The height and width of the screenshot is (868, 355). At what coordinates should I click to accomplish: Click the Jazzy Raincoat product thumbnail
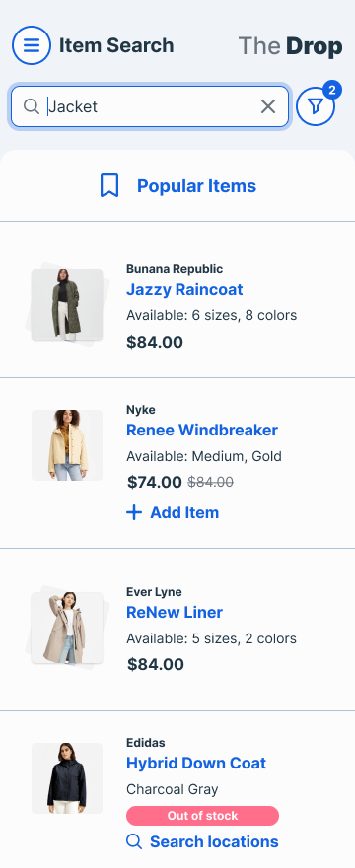pyautogui.click(x=67, y=304)
